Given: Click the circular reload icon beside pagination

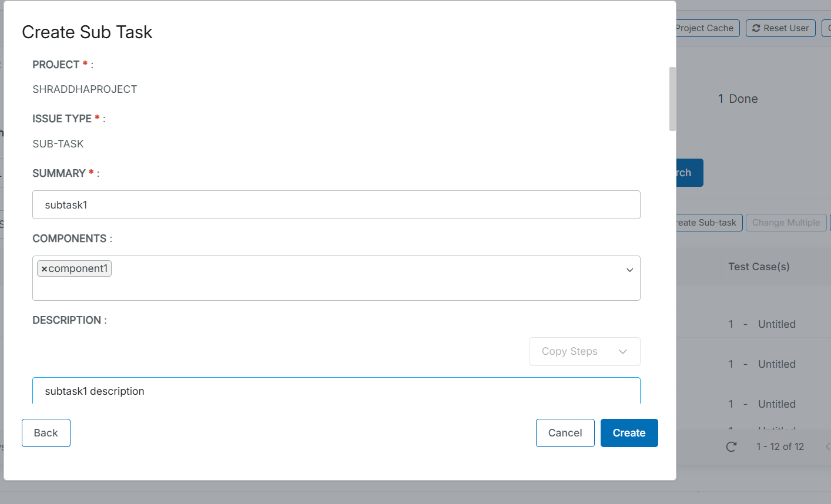Looking at the screenshot, I should [731, 446].
